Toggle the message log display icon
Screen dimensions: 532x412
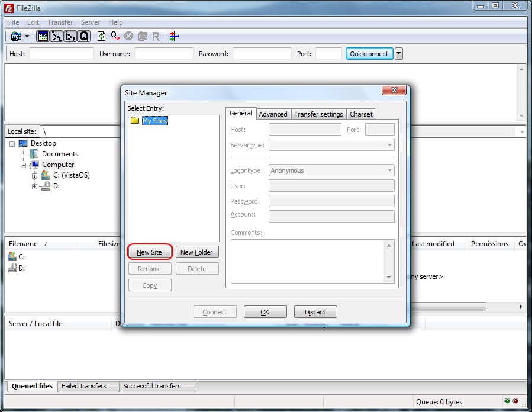(43, 36)
